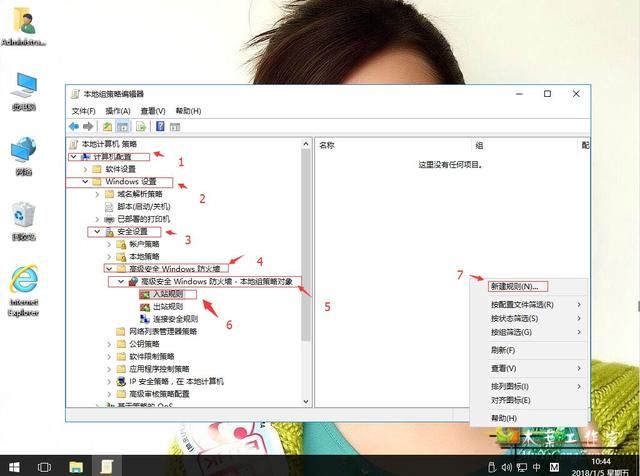Click the IP 安全策略 shield icon
The height and width of the screenshot is (476, 640).
pos(121,382)
